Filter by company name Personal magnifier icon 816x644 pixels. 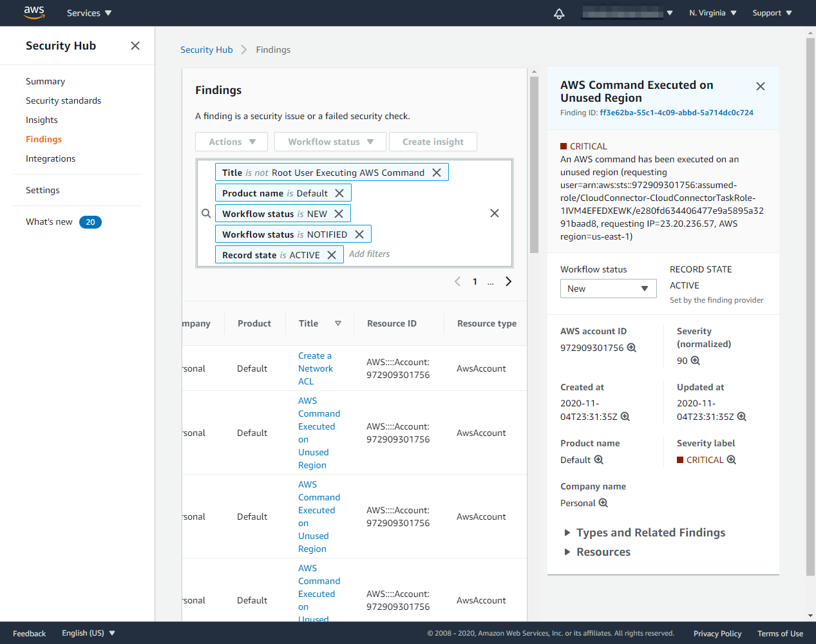[603, 503]
